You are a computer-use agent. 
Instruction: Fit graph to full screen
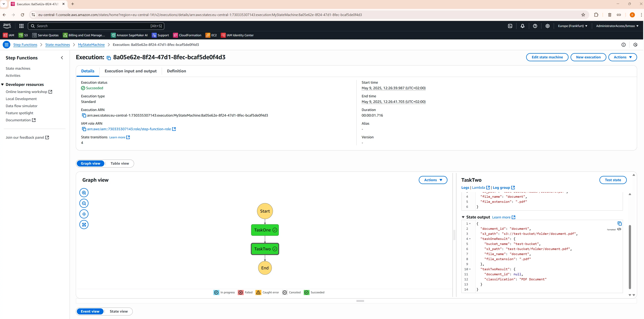[x=84, y=225]
